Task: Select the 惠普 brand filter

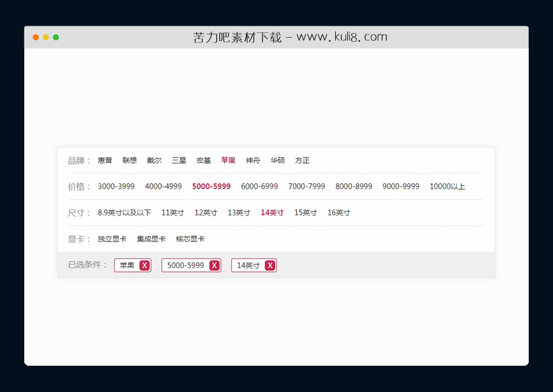Action: coord(105,160)
